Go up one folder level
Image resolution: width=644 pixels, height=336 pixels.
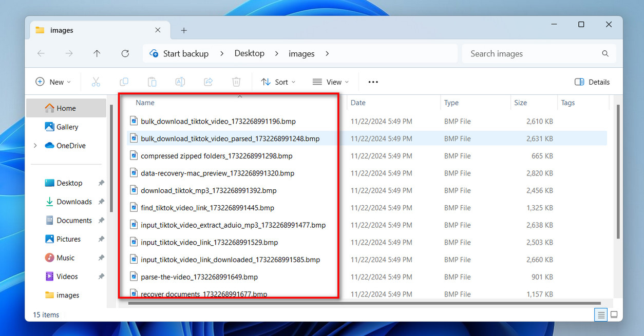point(97,53)
